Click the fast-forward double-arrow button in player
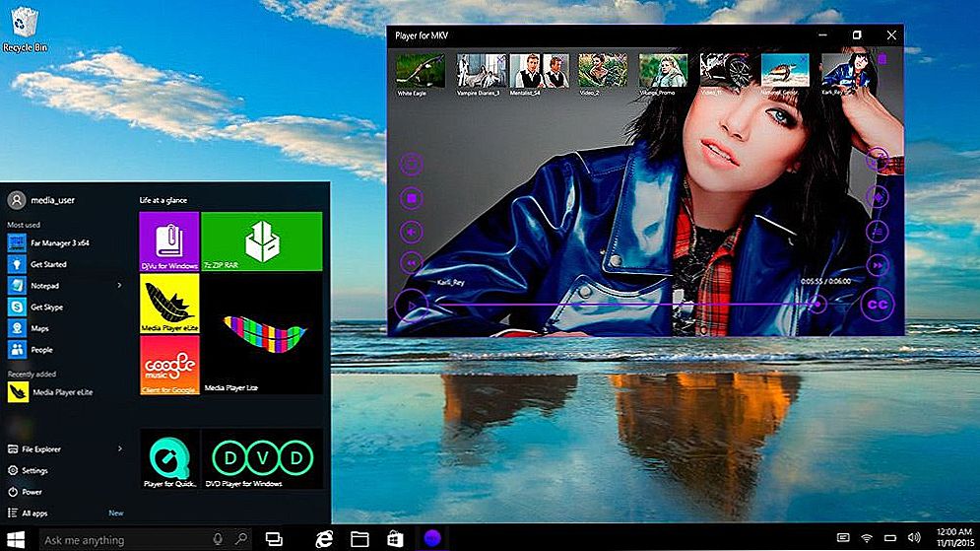Screen dimensions: 980x551 click(x=878, y=265)
